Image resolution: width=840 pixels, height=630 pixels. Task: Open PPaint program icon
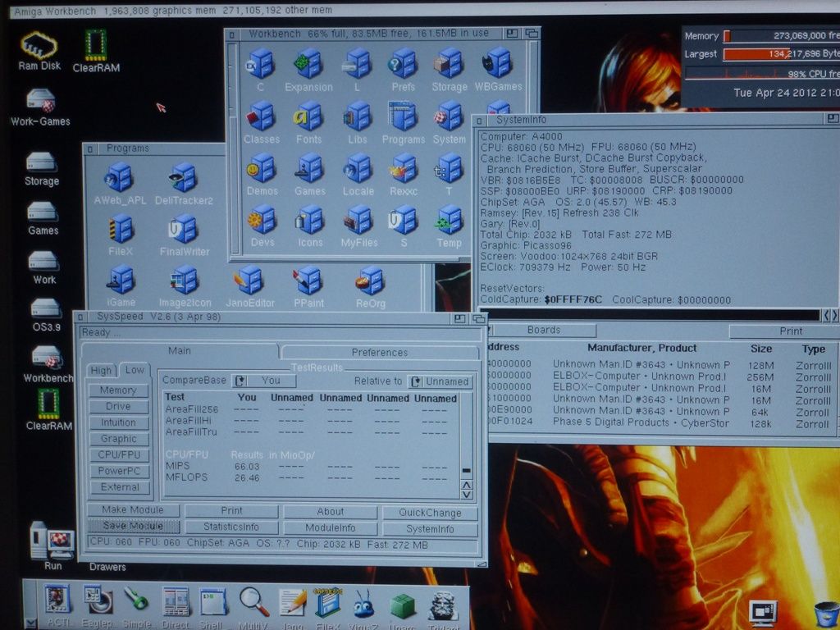[x=308, y=283]
